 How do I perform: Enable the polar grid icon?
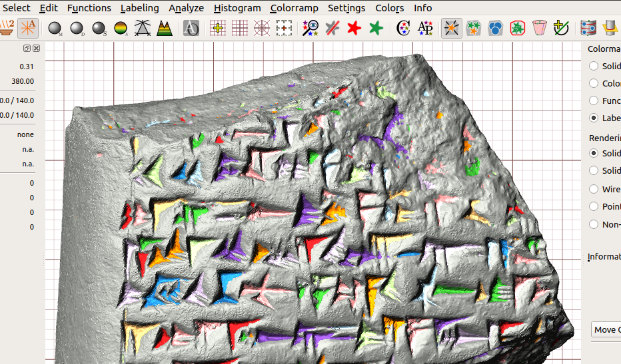pyautogui.click(x=262, y=28)
